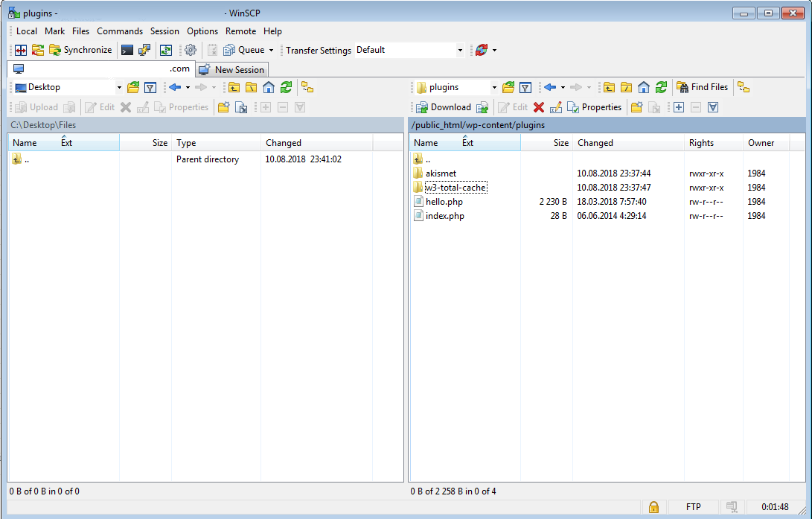Switch to the New Session tab
Image resolution: width=812 pixels, height=519 pixels.
232,69
